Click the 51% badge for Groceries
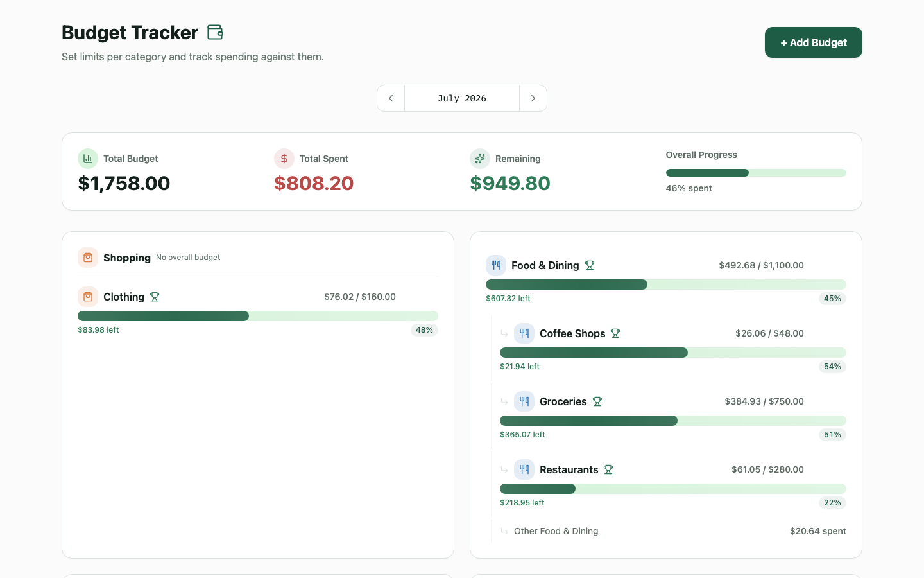 (832, 435)
